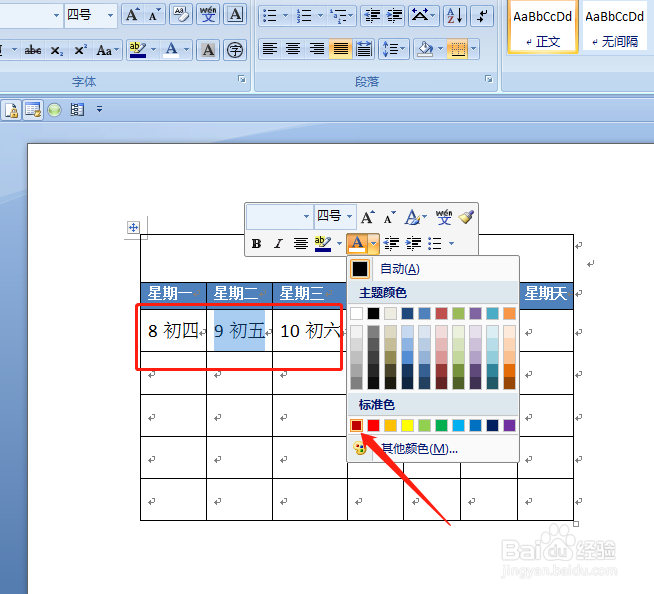Click ribbon decrease indent icon
Screen dimensions: 654x594
372,16
